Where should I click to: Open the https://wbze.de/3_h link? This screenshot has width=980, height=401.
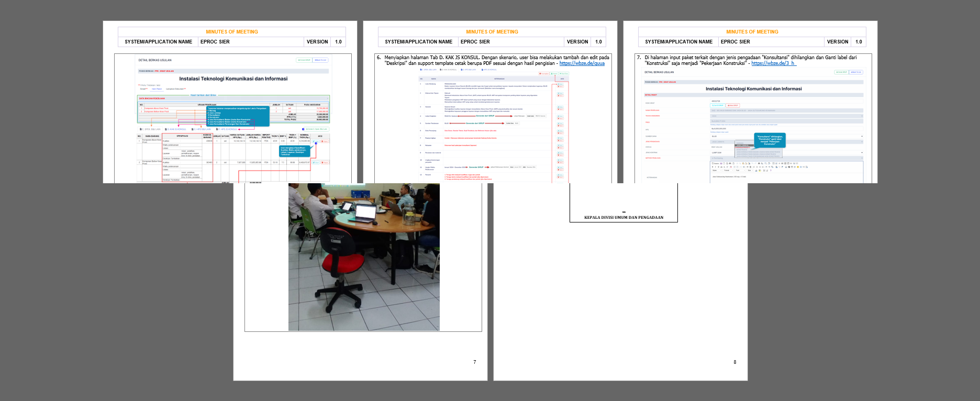pos(773,63)
